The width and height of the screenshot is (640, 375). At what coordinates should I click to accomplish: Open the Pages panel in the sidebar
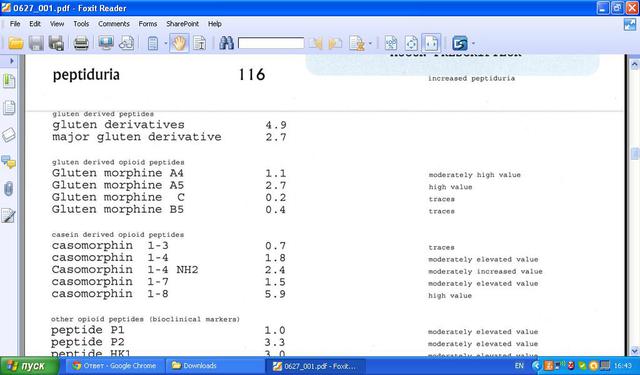coord(9,108)
